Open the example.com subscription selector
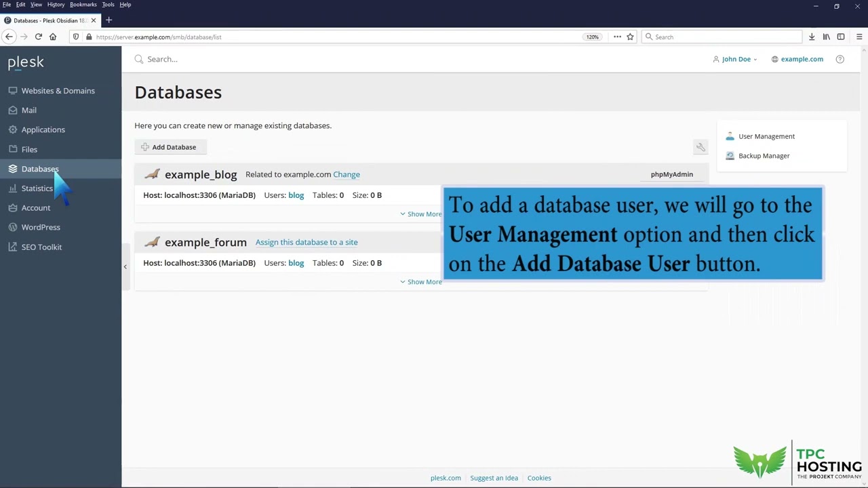Viewport: 868px width, 488px height. [x=797, y=59]
